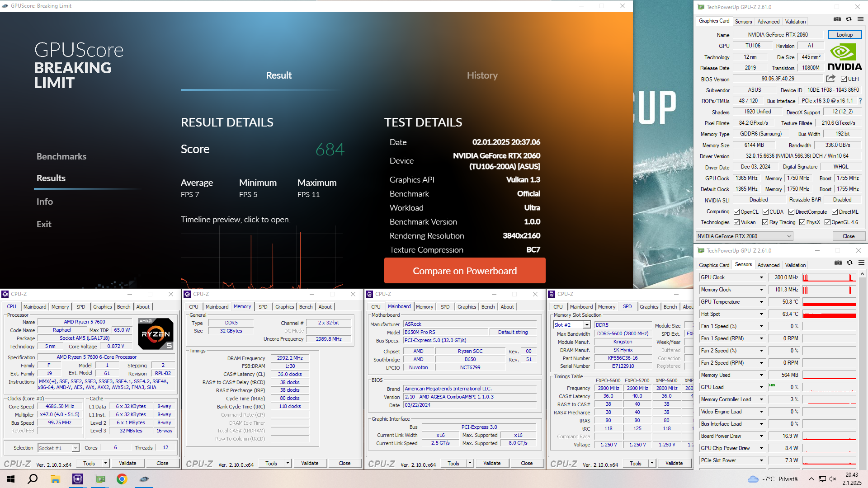Open Benchmarks in the GPUScore sidebar
Screen dimensions: 868x488
tap(61, 156)
